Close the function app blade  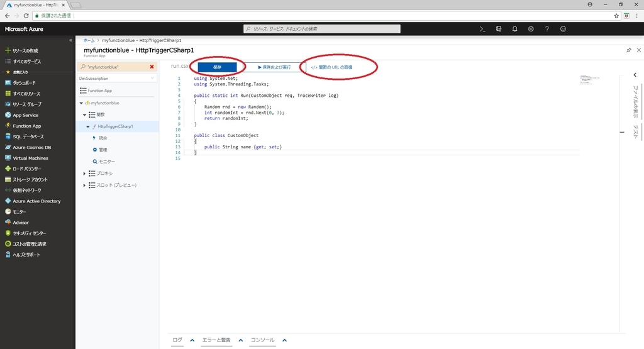639,50
